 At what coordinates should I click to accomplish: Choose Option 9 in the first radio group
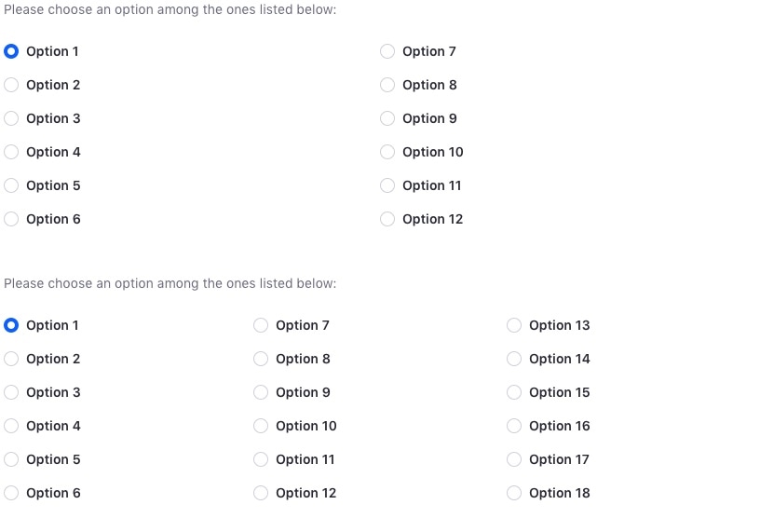tap(387, 118)
